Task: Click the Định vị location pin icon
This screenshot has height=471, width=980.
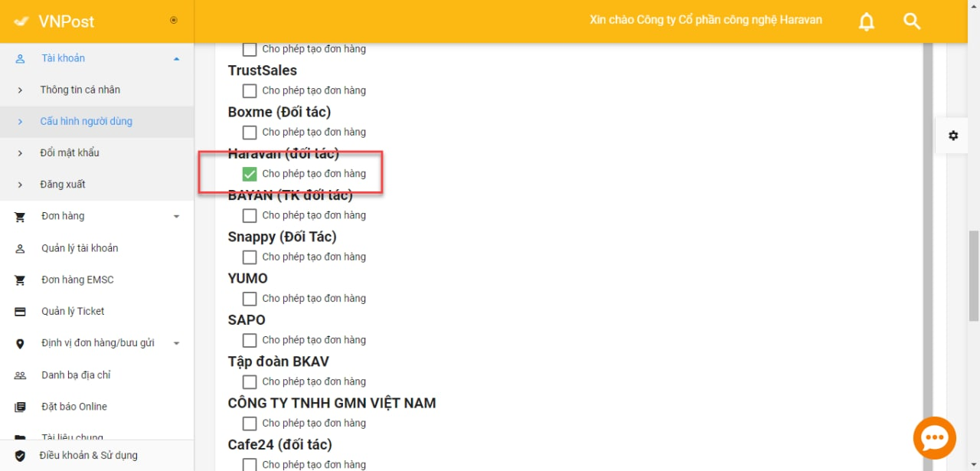Action: pos(20,344)
